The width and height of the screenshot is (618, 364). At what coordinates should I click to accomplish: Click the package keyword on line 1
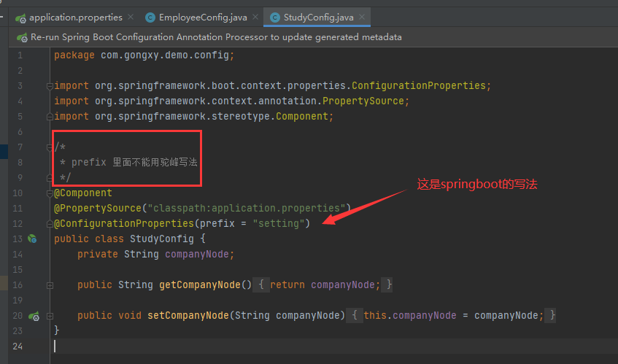pyautogui.click(x=74, y=55)
